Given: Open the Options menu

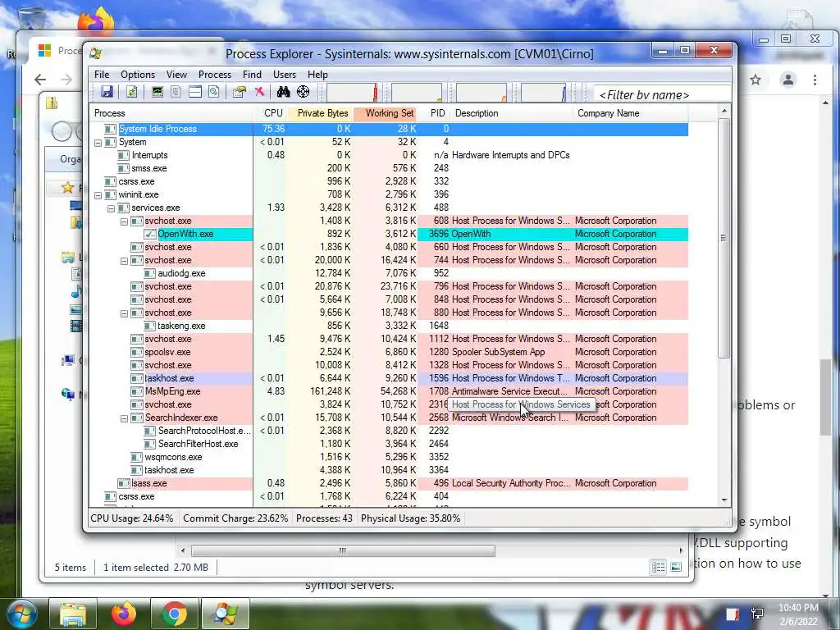Looking at the screenshot, I should pyautogui.click(x=138, y=75).
